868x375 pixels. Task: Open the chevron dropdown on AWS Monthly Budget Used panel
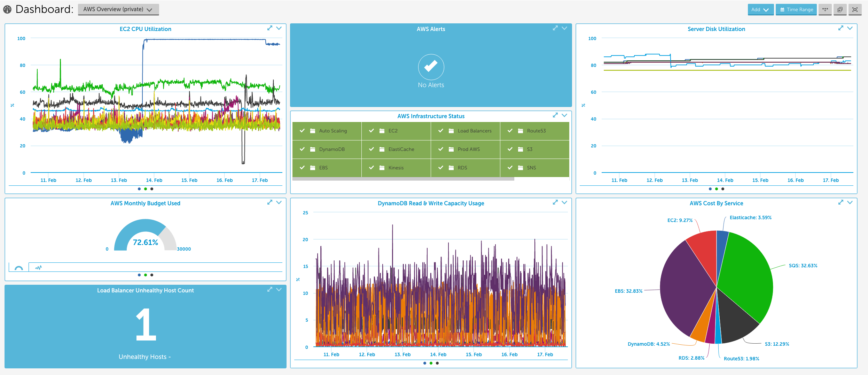279,202
